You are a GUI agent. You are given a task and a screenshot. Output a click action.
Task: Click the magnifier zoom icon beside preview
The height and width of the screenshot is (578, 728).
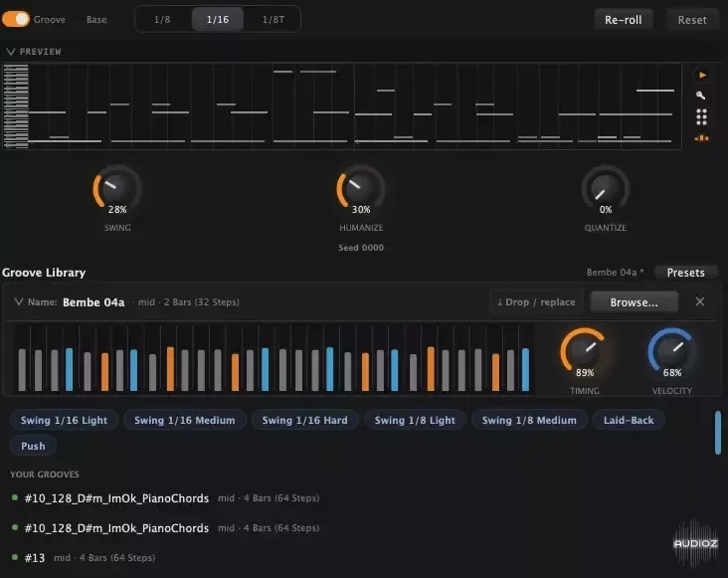(x=701, y=96)
